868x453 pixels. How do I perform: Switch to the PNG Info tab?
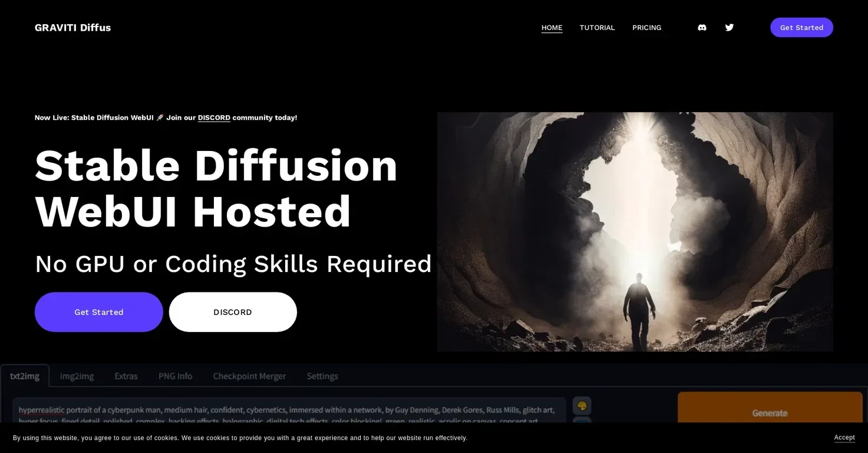(175, 376)
